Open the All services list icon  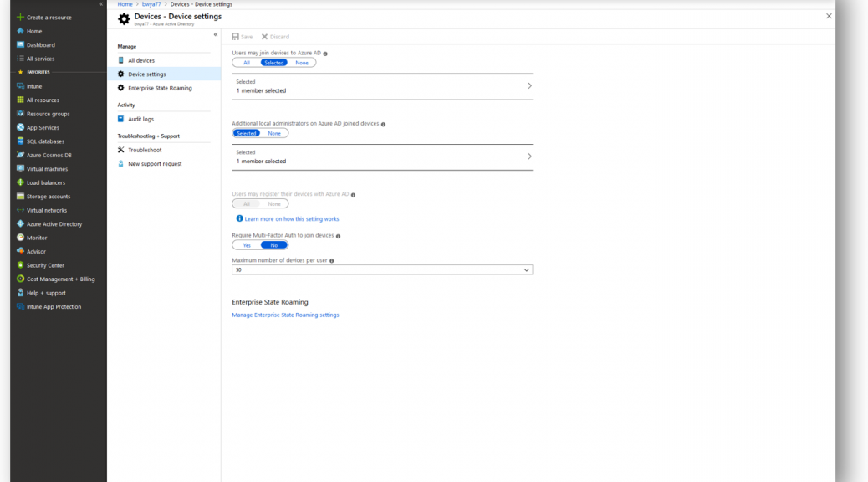(20, 59)
